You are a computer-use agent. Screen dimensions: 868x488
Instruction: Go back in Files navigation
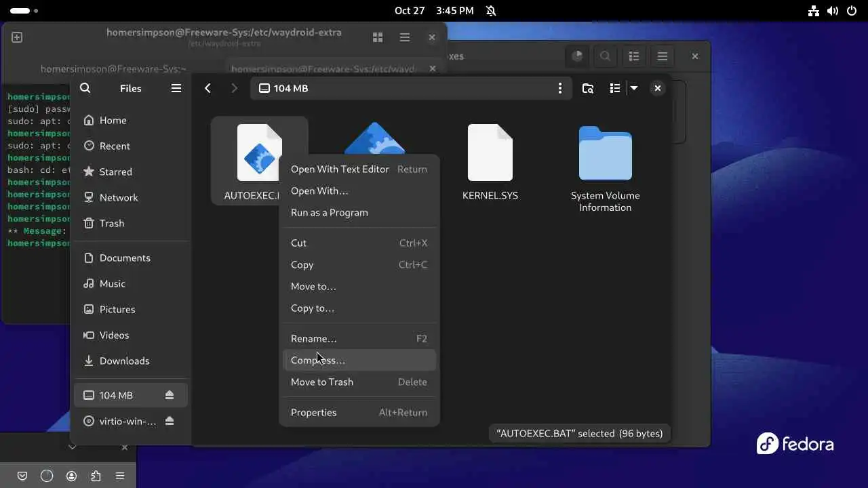tap(208, 88)
